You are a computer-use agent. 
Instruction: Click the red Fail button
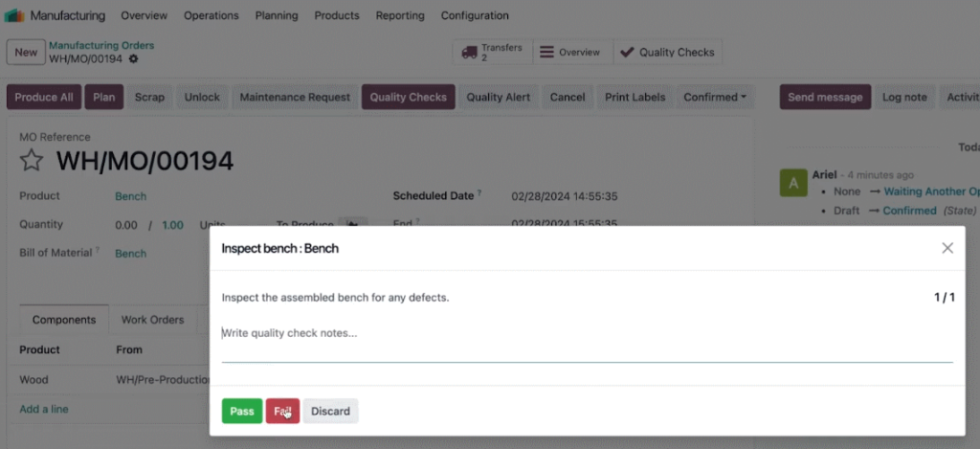282,411
